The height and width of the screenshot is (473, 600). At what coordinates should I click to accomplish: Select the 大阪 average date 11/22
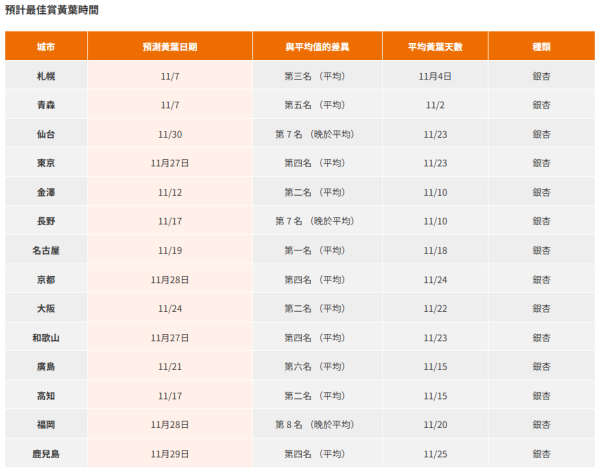pyautogui.click(x=435, y=308)
